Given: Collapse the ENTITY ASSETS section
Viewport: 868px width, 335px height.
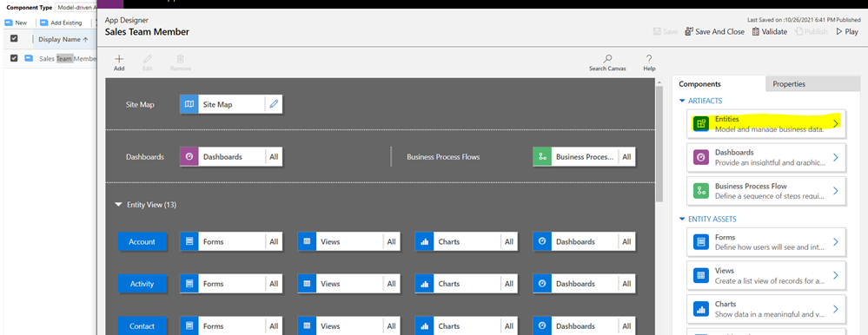Looking at the screenshot, I should click(x=682, y=219).
